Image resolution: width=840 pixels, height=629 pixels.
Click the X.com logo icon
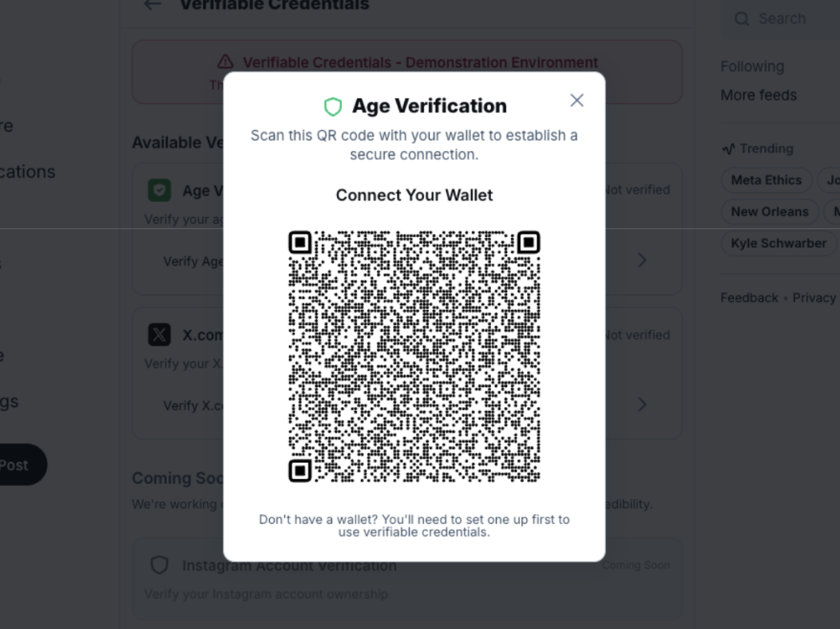pyautogui.click(x=160, y=334)
